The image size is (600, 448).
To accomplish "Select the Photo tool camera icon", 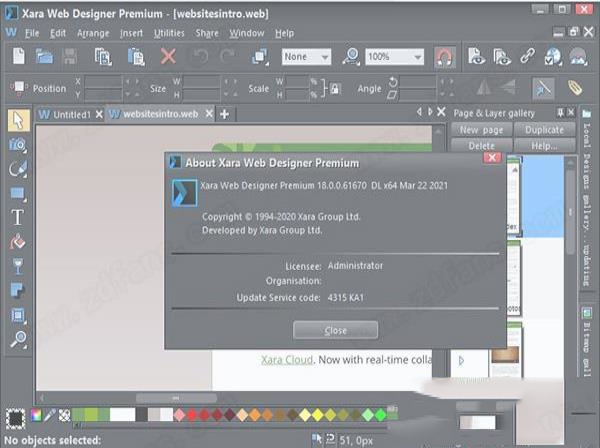I will coord(17,145).
